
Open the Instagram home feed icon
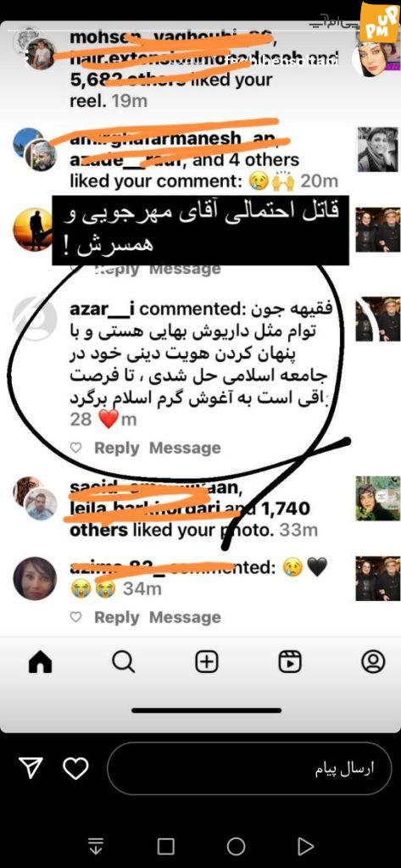click(38, 662)
